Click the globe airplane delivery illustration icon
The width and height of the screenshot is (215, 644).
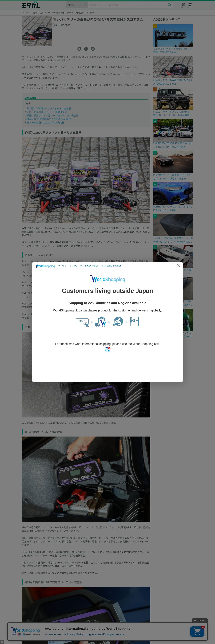point(118,322)
